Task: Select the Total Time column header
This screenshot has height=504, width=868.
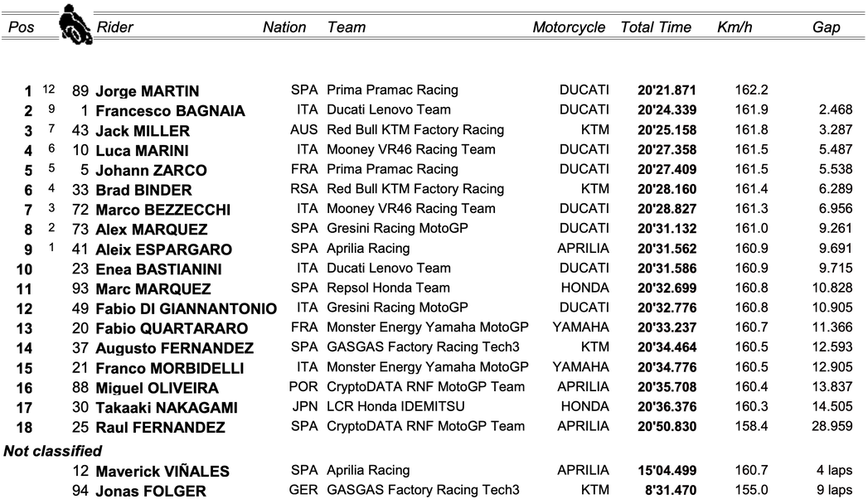Action: (x=656, y=27)
